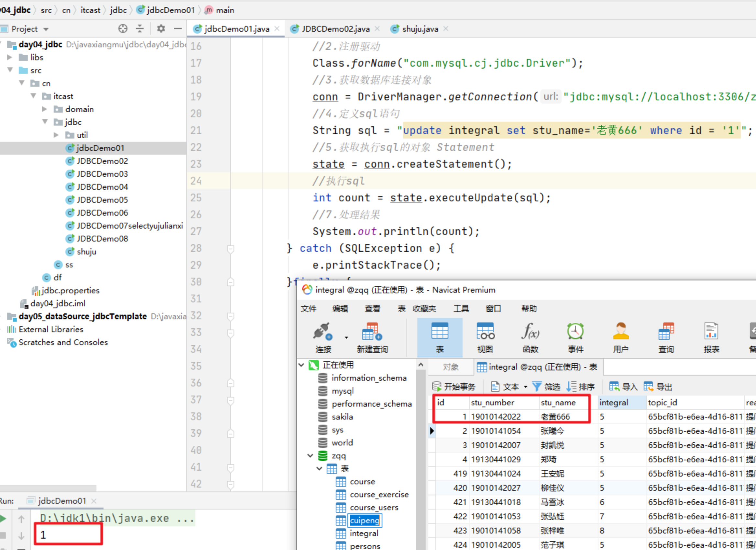
Task: Click the locate target icon in Project panel
Action: point(123,29)
